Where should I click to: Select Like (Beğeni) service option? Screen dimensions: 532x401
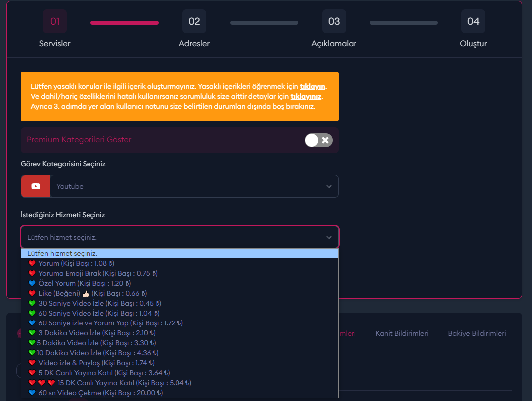pos(179,293)
